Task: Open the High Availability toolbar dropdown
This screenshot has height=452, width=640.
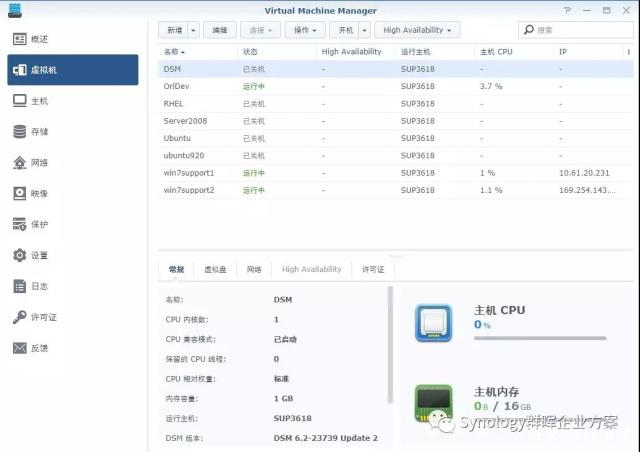Action: pyautogui.click(x=417, y=30)
